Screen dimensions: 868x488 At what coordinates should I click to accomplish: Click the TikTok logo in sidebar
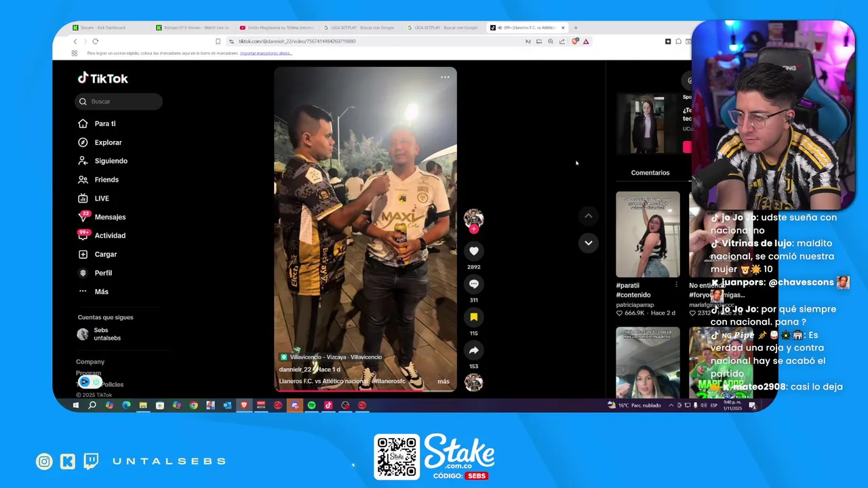point(102,78)
